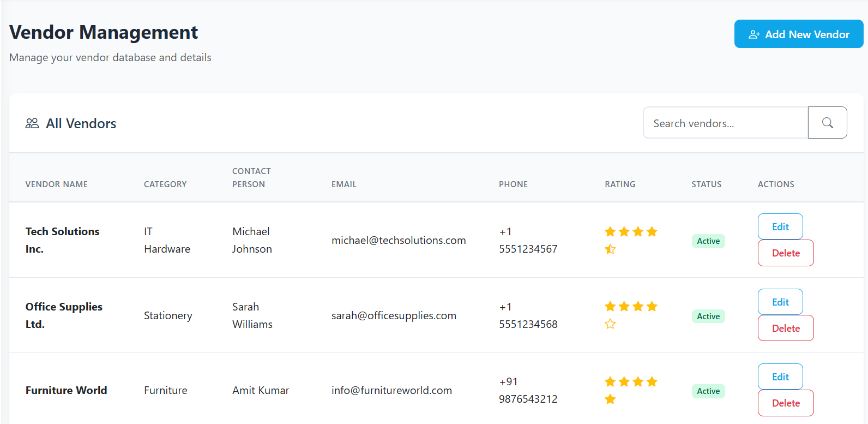Image resolution: width=868 pixels, height=424 pixels.
Task: Click the All Vendors people icon
Action: [x=32, y=123]
